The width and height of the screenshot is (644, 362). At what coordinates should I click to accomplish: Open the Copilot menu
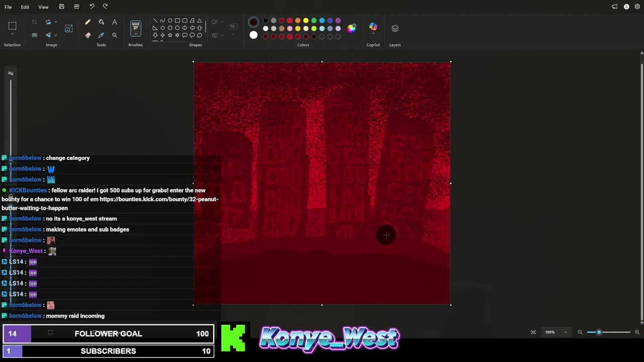tap(373, 27)
